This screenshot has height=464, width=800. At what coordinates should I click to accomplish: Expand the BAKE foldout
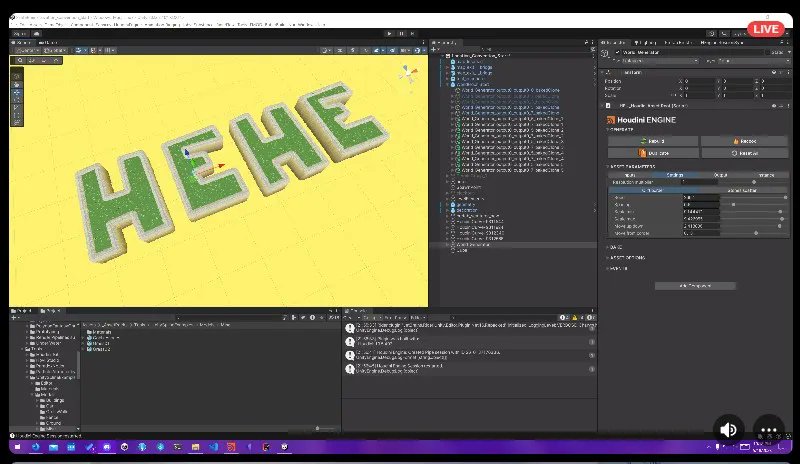click(614, 247)
